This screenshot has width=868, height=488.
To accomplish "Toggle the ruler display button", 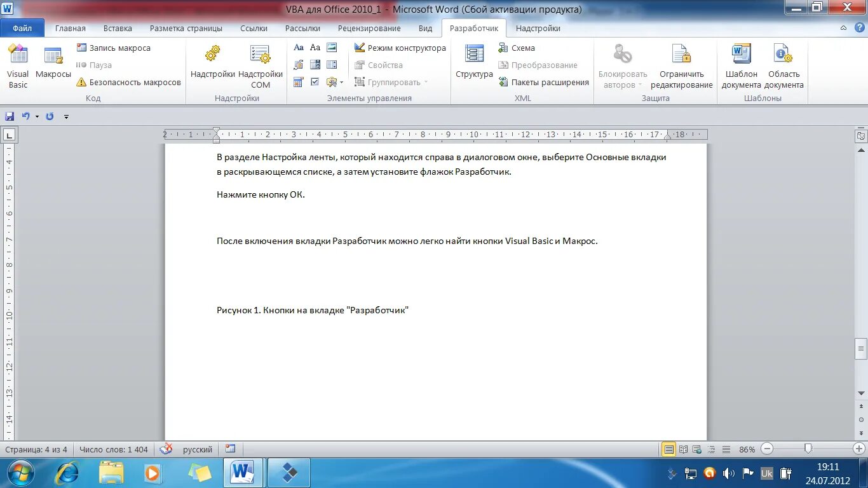I will (861, 135).
